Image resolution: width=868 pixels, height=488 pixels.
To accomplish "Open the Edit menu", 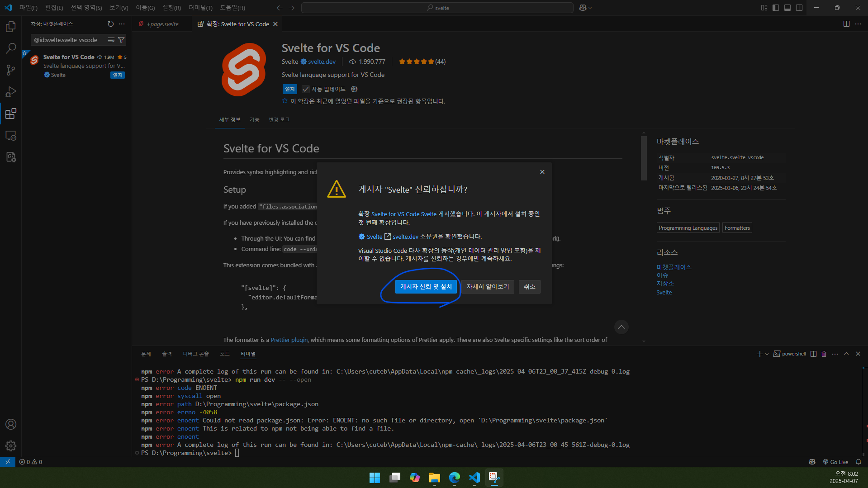I will click(x=54, y=8).
